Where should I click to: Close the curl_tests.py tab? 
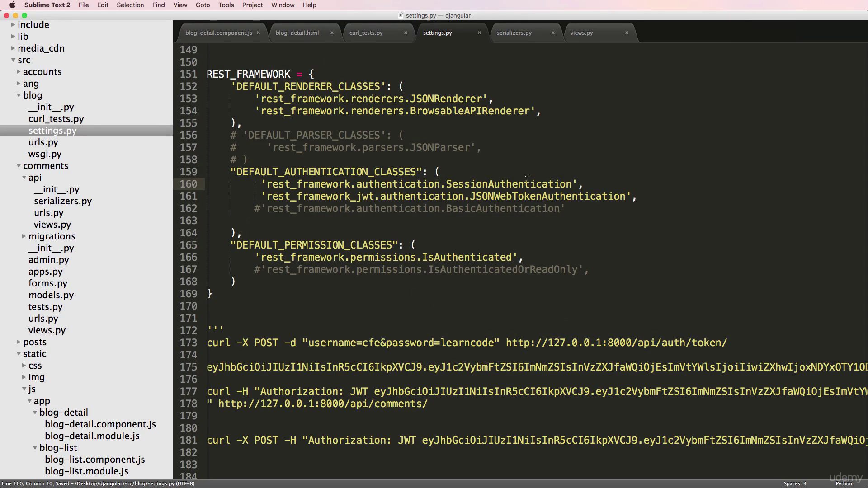click(x=406, y=33)
